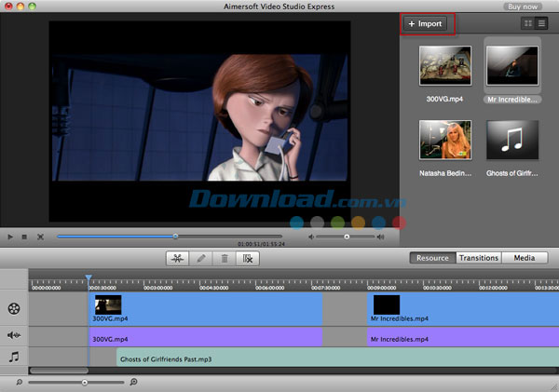The image size is (559, 392).
Task: Enter fullscreen preview mode
Action: (x=40, y=237)
